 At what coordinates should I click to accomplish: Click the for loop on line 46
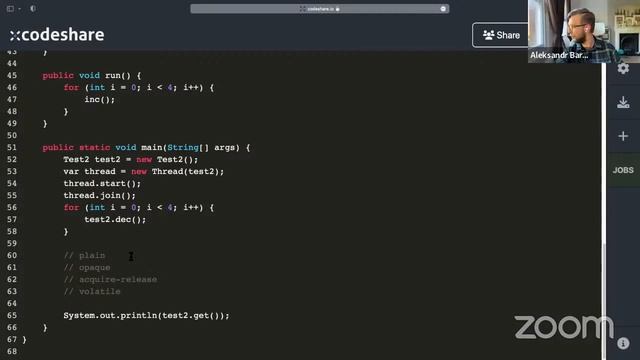click(x=139, y=87)
